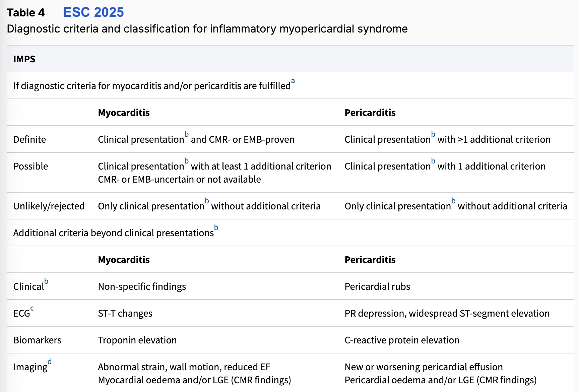Click footnote b after 'Additional criteria beyond clinical presentations'
The height and width of the screenshot is (392, 579).
click(216, 228)
